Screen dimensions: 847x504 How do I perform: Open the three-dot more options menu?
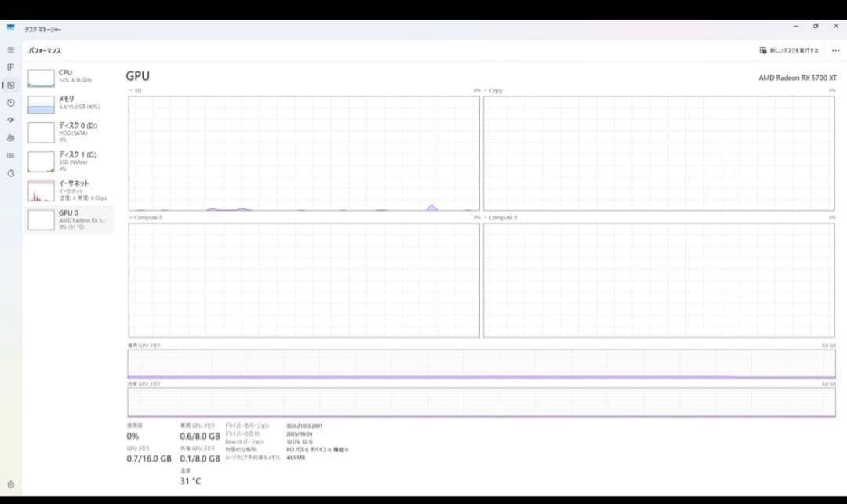tap(836, 50)
